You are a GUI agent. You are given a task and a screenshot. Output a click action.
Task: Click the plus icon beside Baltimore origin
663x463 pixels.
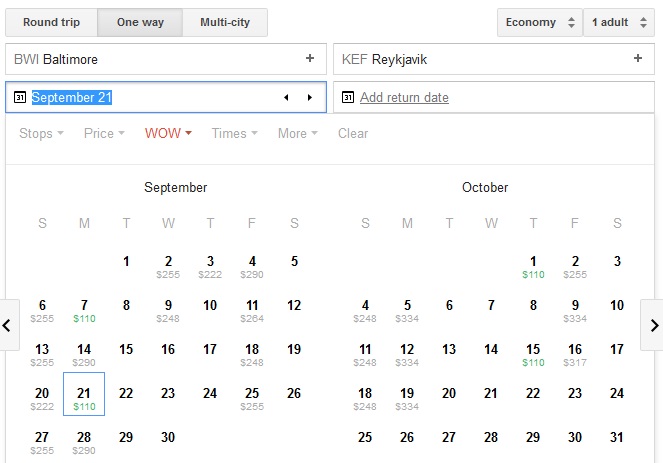click(x=309, y=59)
